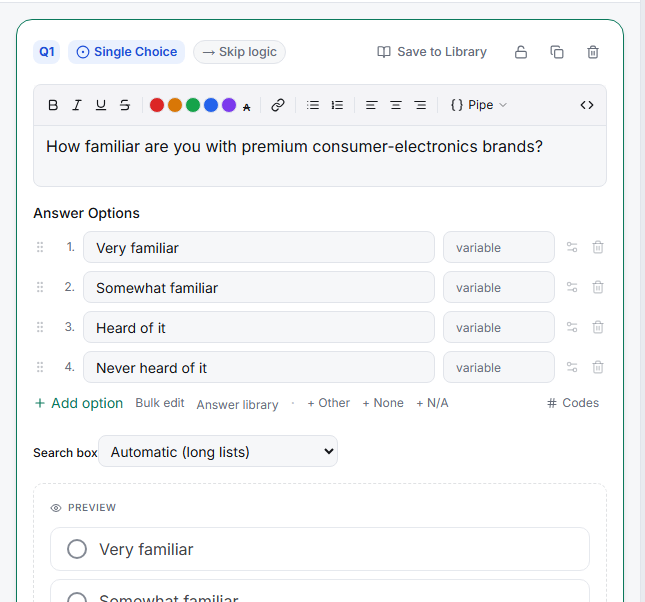Delete the Never heard of it option

tap(598, 367)
